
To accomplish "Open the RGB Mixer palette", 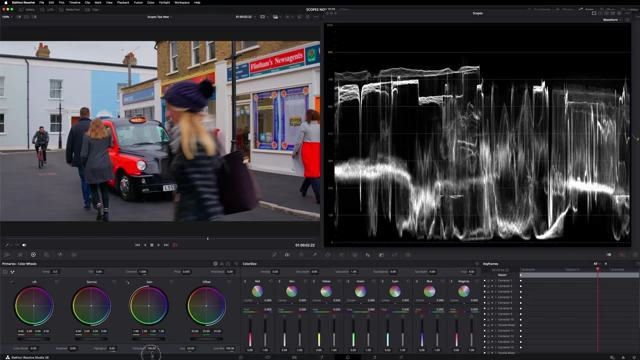I will 60,255.
